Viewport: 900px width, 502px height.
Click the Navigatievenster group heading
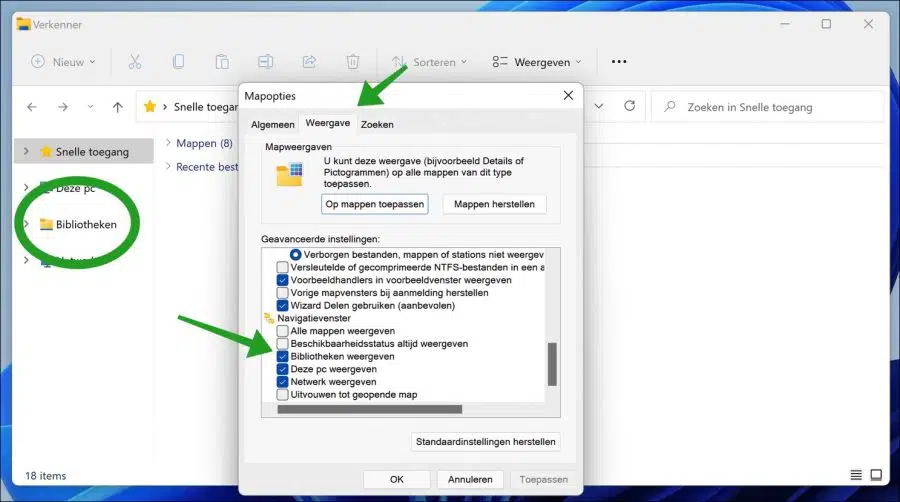(x=314, y=318)
